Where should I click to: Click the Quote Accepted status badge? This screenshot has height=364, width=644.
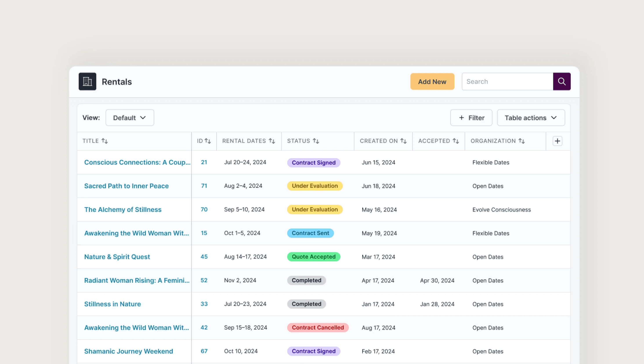313,257
